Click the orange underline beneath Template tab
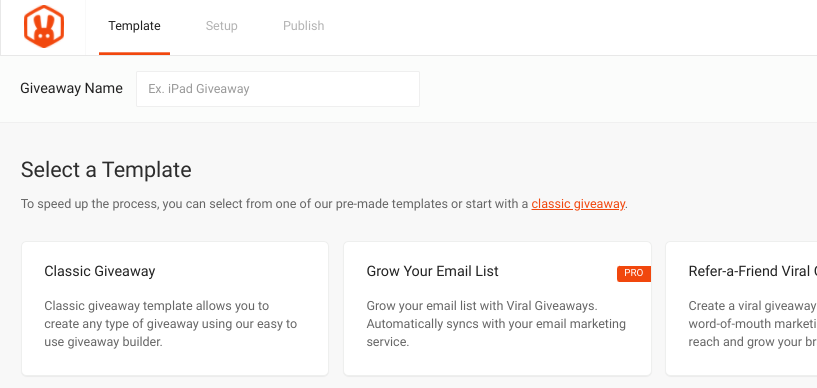 [134, 53]
